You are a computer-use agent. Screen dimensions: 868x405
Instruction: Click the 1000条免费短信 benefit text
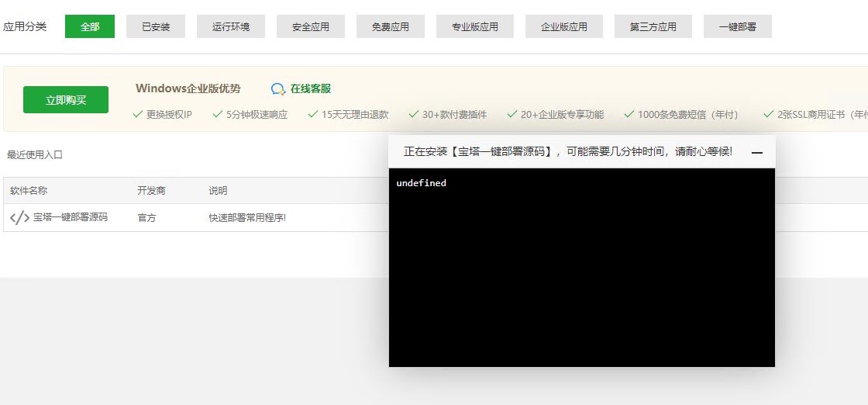688,115
